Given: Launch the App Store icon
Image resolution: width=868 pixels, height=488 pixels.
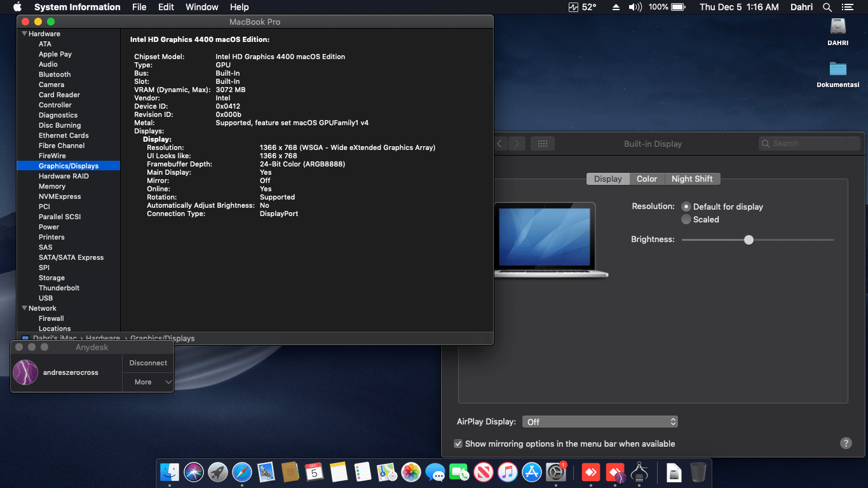Looking at the screenshot, I should [x=531, y=472].
